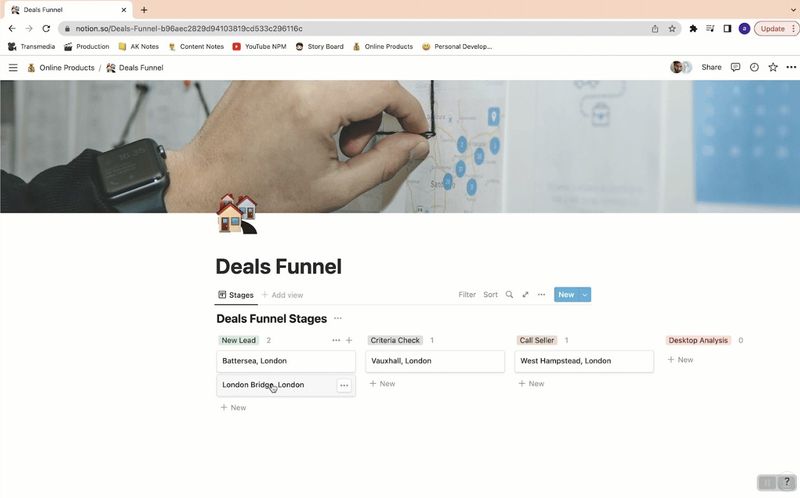Favorite this page with the Notion star
This screenshot has width=800, height=498.
pyautogui.click(x=772, y=68)
